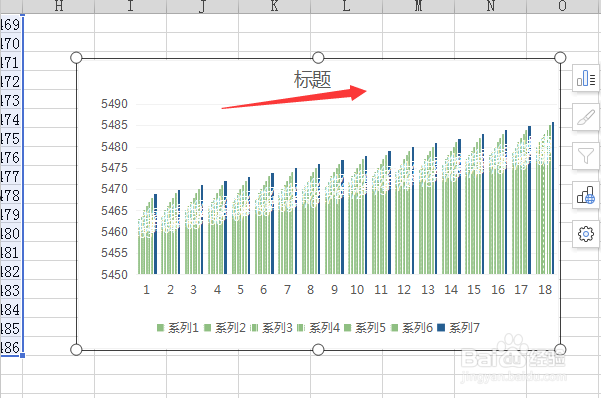601x398 pixels.
Task: Select column header M
Action: pyautogui.click(x=419, y=6)
